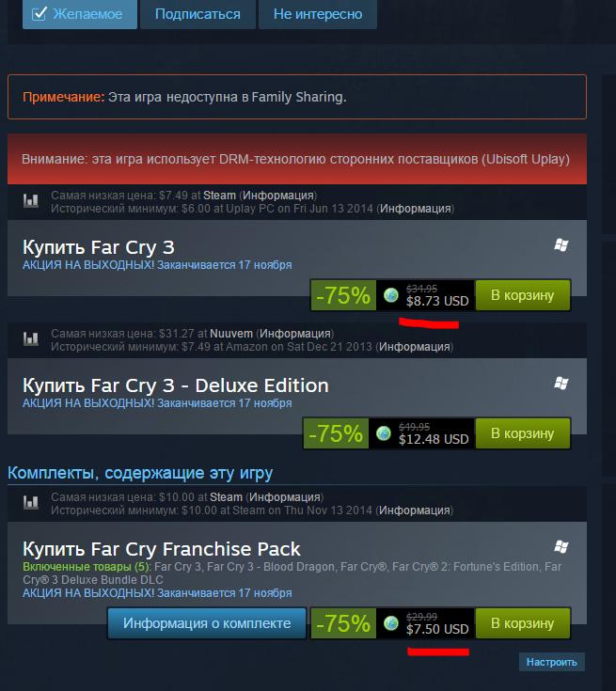Click the globe icon beside the $12.48 USD price
Image resolution: width=616 pixels, height=691 pixels.
point(383,433)
